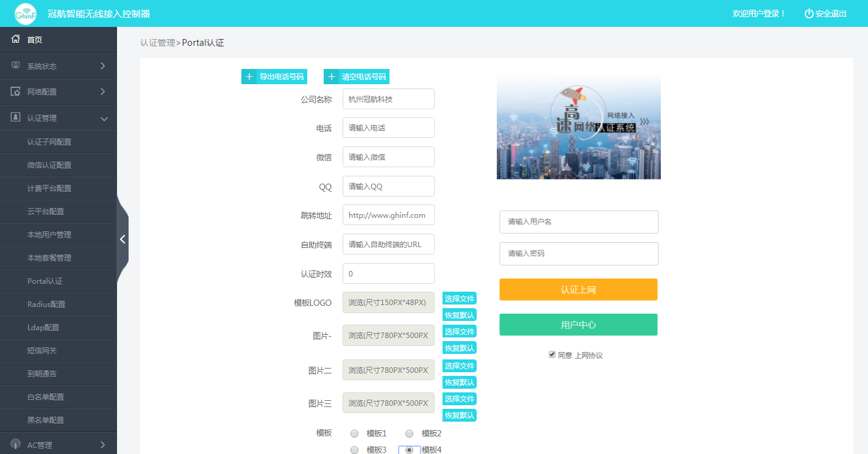868x454 pixels.
Task: Collapse the 认证管理 menu chevron
Action: point(104,118)
